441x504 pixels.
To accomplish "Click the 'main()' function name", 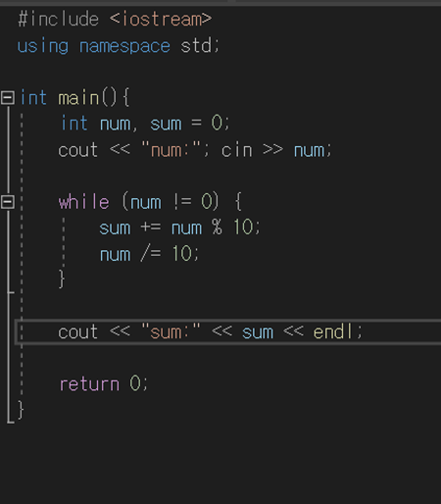I will pyautogui.click(x=87, y=97).
